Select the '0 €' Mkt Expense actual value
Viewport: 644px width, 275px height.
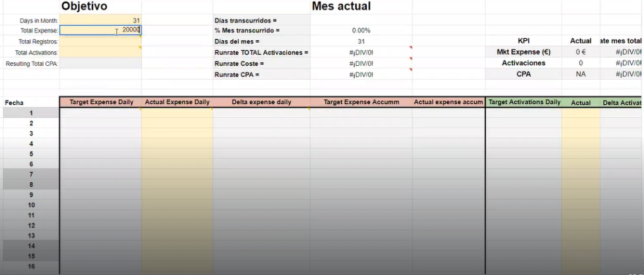pyautogui.click(x=580, y=52)
